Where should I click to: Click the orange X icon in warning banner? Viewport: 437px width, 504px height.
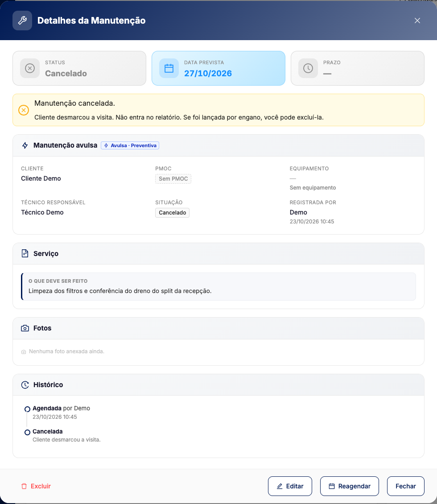click(x=24, y=110)
